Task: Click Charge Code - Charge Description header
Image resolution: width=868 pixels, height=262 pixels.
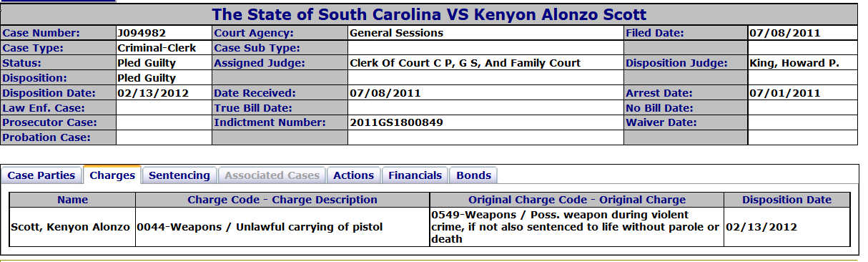Action: [282, 200]
